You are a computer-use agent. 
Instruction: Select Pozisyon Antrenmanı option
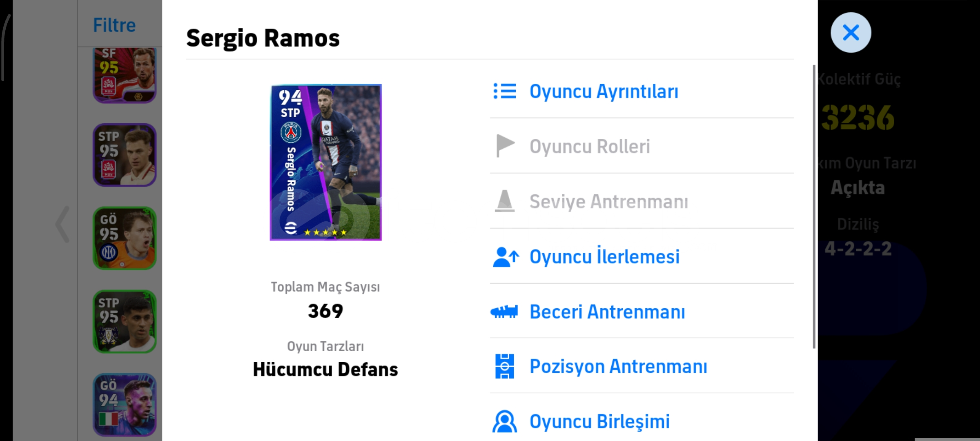tap(618, 366)
